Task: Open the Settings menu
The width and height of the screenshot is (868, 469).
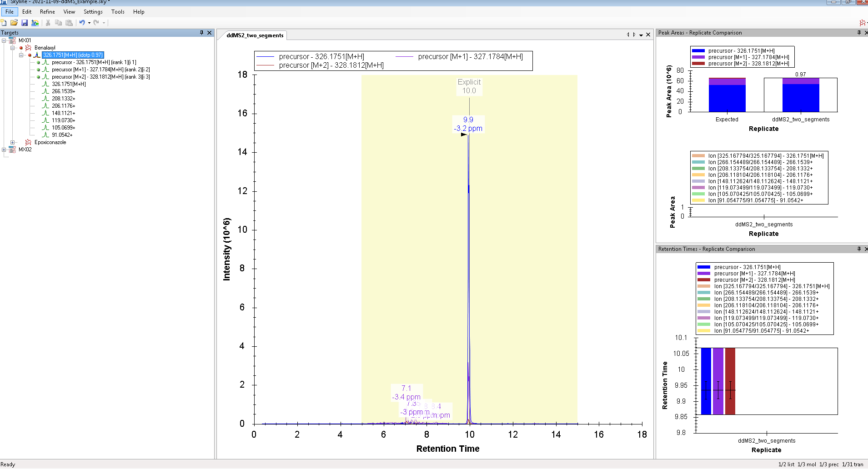Action: click(x=93, y=12)
